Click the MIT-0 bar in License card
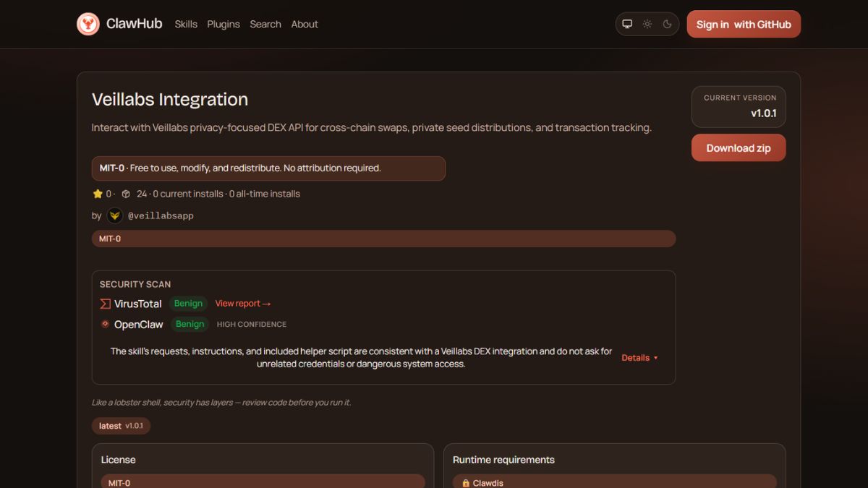Screen dimensions: 868x488 point(263,481)
